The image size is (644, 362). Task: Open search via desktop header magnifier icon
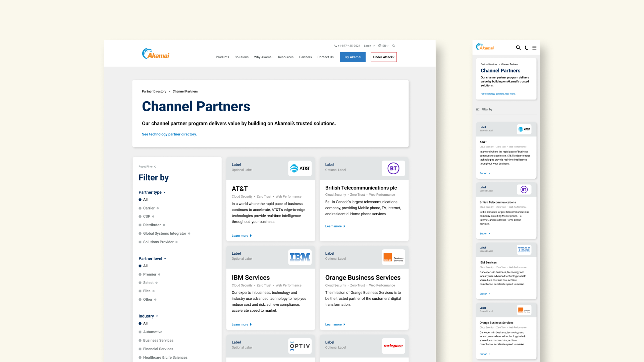[394, 46]
